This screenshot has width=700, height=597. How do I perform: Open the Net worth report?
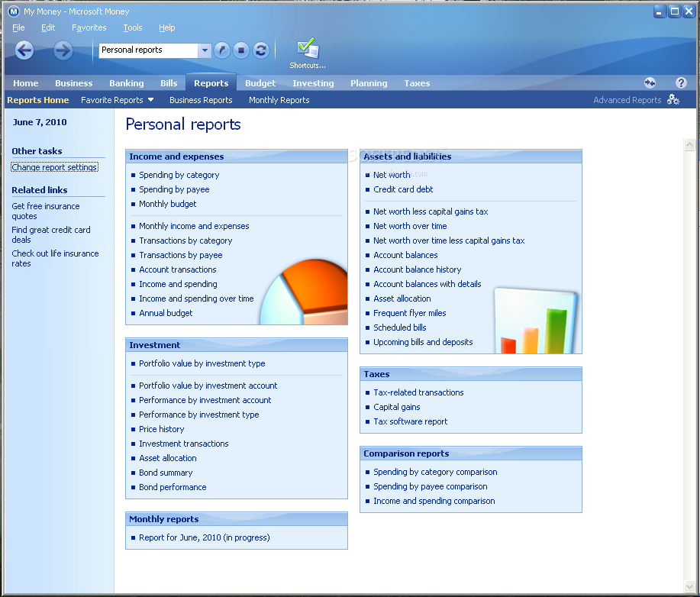pos(392,175)
